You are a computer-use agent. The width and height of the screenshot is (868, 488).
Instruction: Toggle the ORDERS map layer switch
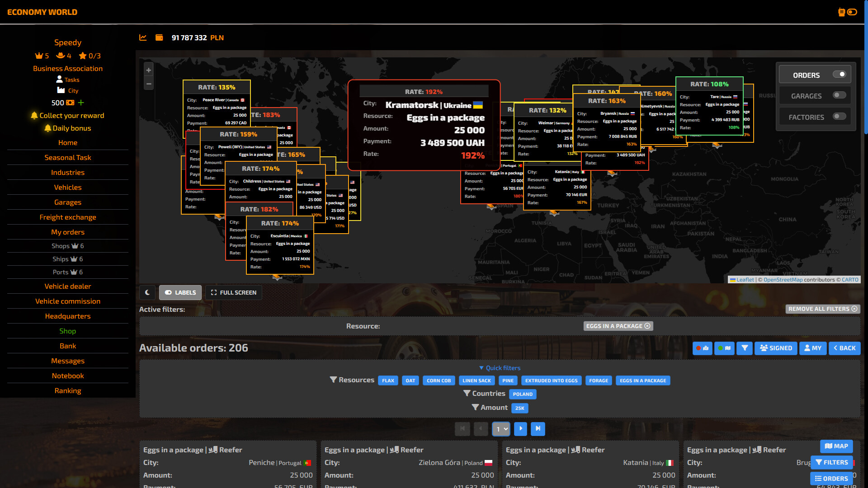839,75
